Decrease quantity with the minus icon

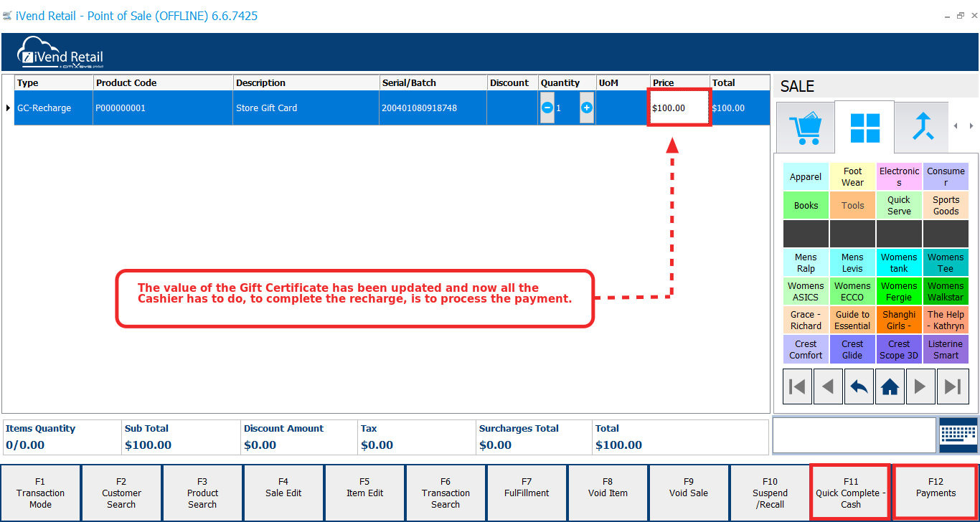coord(547,108)
